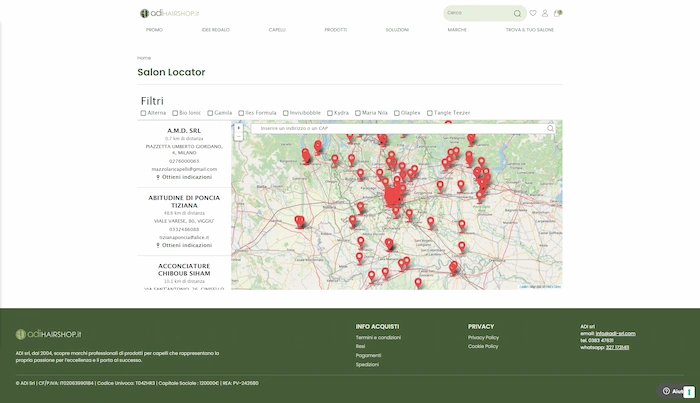
Task: Open the shopping cart icon
Action: pyautogui.click(x=557, y=13)
